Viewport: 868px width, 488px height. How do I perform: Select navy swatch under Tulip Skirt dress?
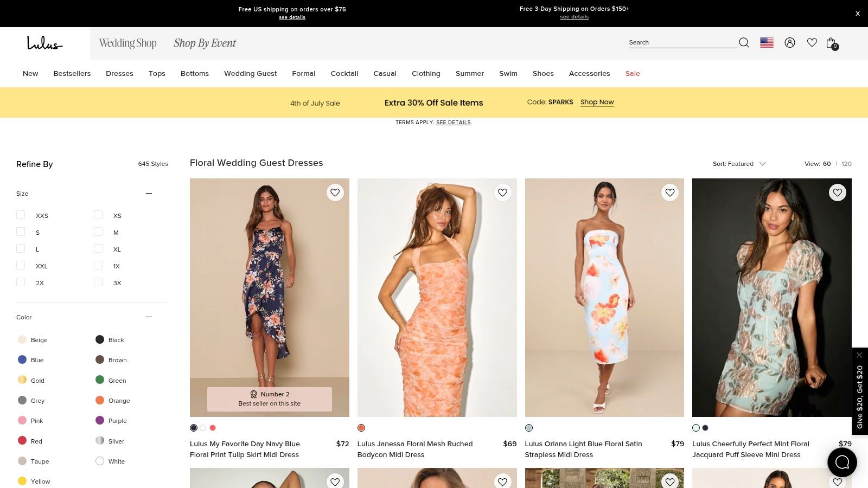(x=194, y=428)
